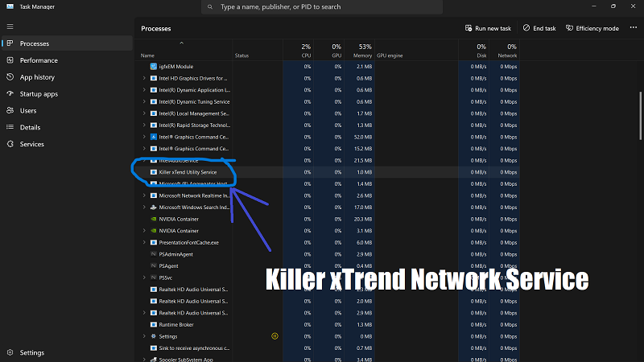The width and height of the screenshot is (644, 362).
Task: Click Runtime Broker process icon
Action: point(154,325)
